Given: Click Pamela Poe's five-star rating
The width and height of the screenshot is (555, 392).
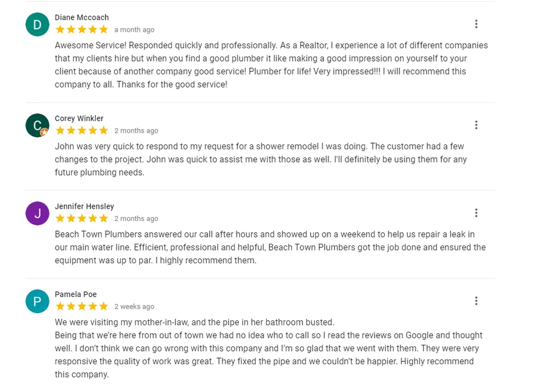Looking at the screenshot, I should click(x=82, y=306).
